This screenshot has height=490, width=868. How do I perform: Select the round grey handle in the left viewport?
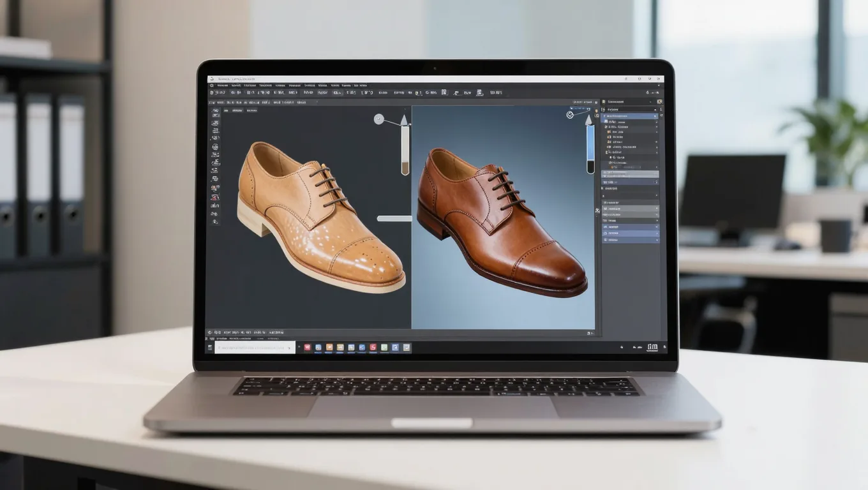click(378, 119)
